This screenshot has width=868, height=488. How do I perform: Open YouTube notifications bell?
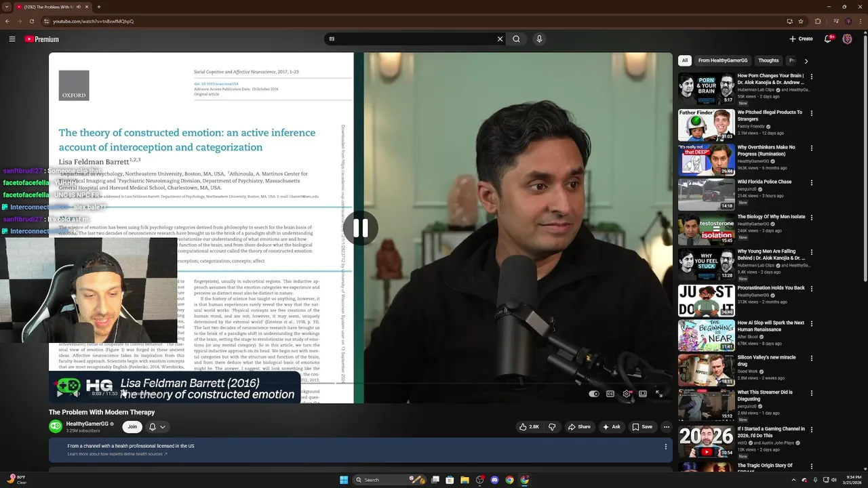(x=828, y=39)
